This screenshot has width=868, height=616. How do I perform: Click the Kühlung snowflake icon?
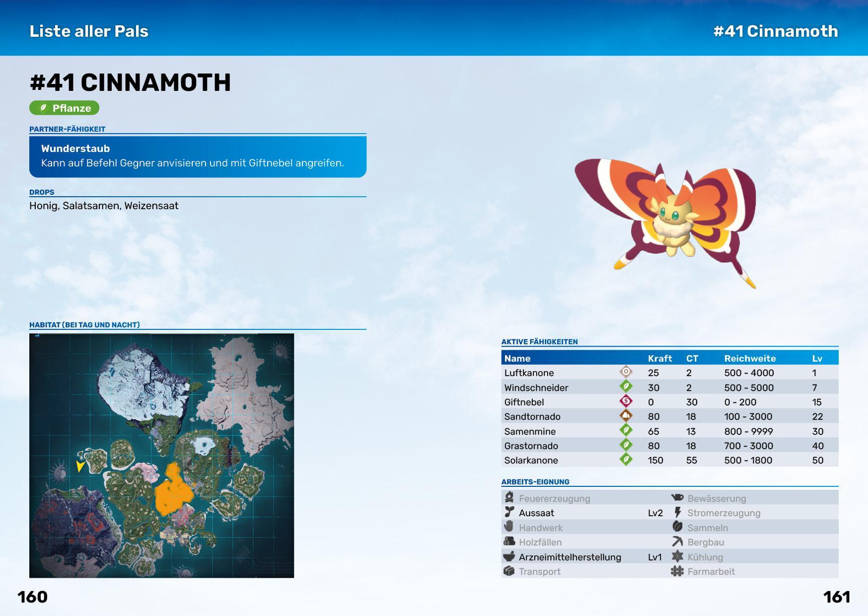677,556
